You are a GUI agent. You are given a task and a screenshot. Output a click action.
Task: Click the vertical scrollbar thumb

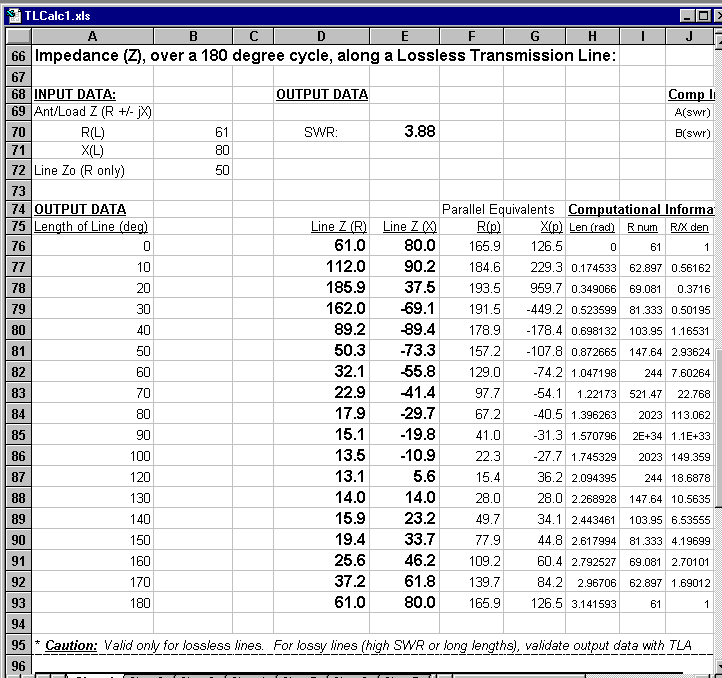[x=719, y=428]
